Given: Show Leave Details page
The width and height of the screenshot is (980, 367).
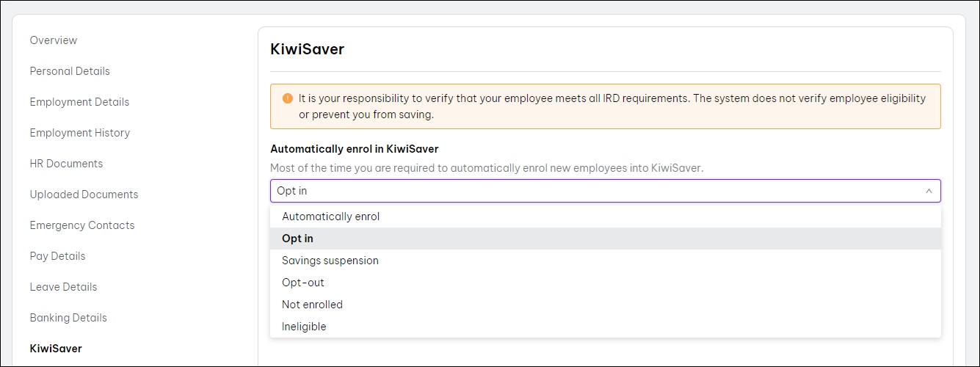Looking at the screenshot, I should [63, 287].
